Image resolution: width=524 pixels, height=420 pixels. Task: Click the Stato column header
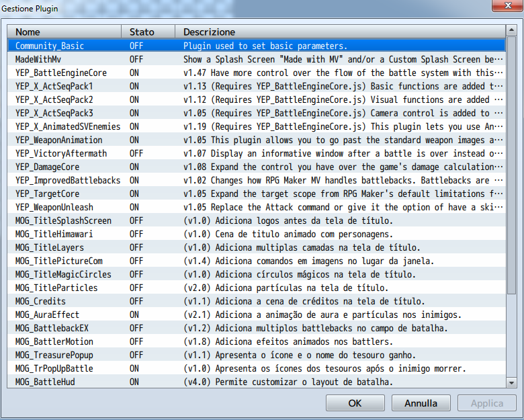click(x=148, y=32)
